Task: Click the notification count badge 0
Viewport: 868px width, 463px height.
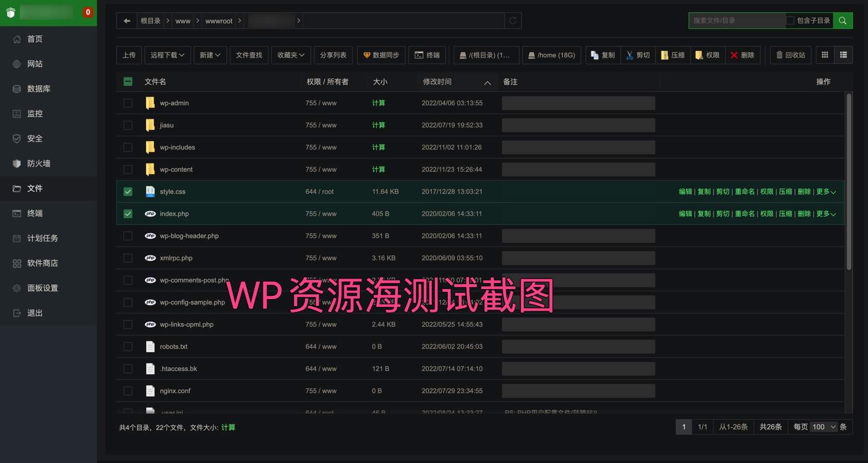Action: [87, 12]
